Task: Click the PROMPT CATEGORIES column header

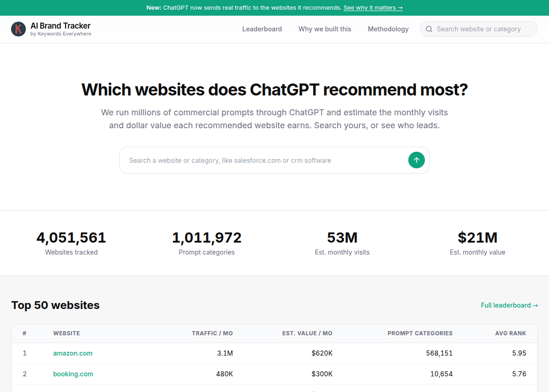Action: click(420, 333)
